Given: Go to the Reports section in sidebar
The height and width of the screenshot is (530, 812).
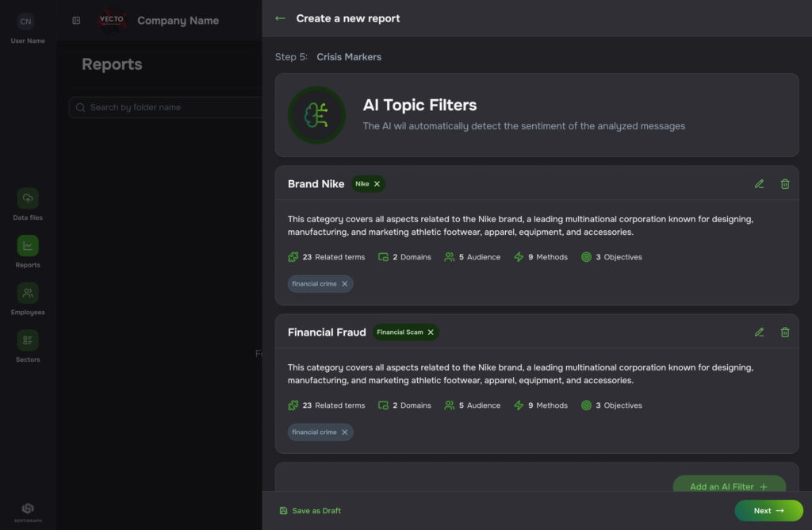Looking at the screenshot, I should [28, 246].
